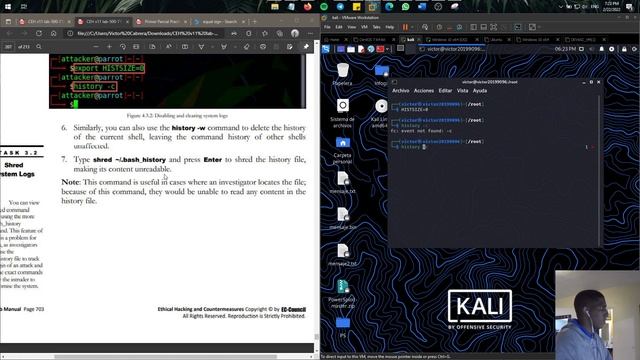Show hidden system tray icons

tap(560, 7)
